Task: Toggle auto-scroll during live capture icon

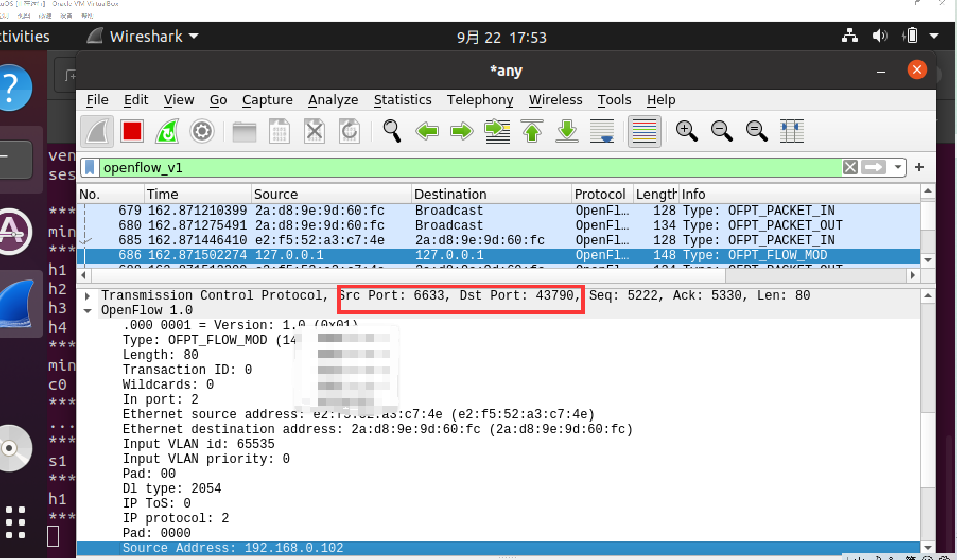Action: click(x=602, y=131)
